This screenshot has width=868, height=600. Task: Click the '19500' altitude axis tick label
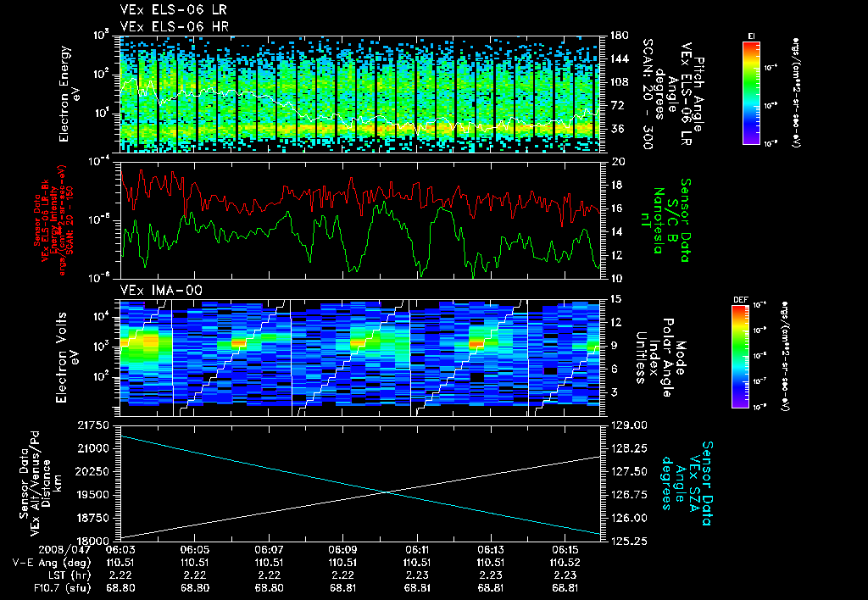tap(93, 495)
